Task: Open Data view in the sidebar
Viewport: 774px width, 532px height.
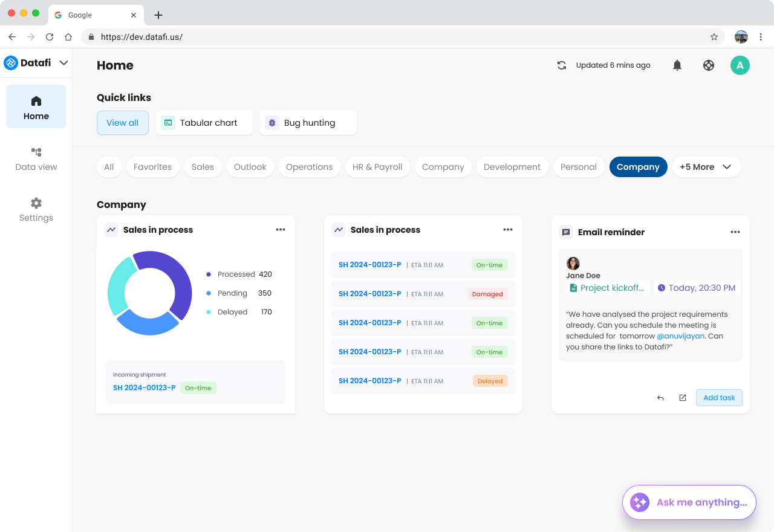Action: point(36,159)
